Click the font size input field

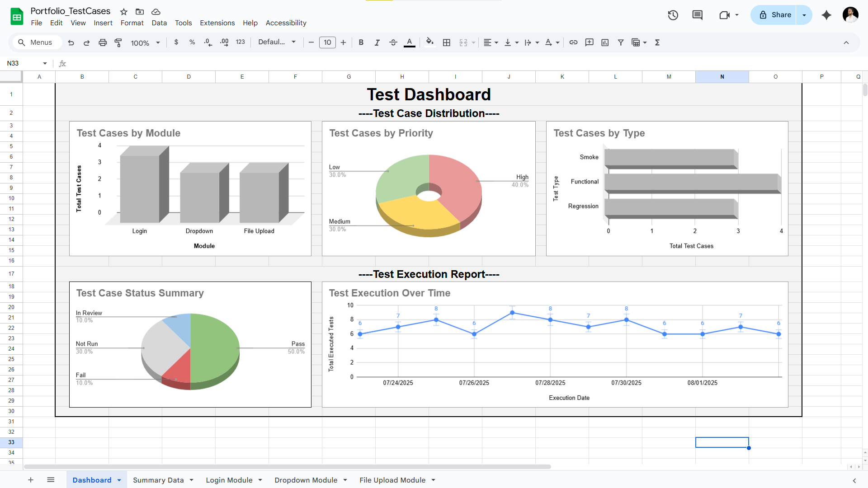327,42
